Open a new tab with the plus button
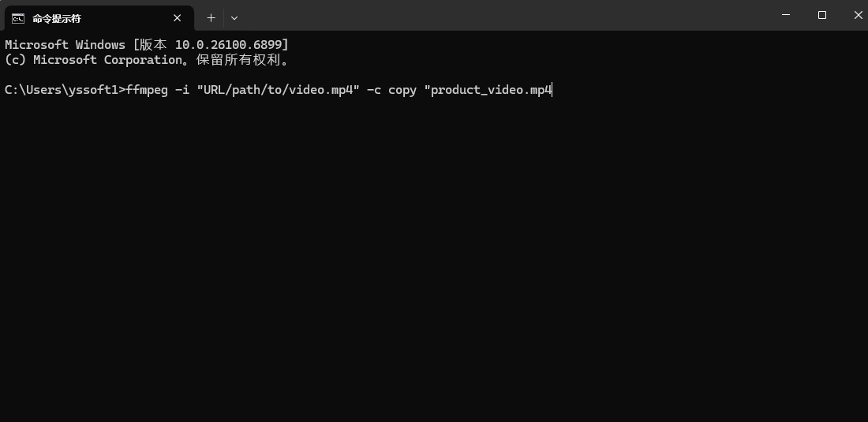Screen dimensions: 868x422 tap(211, 17)
